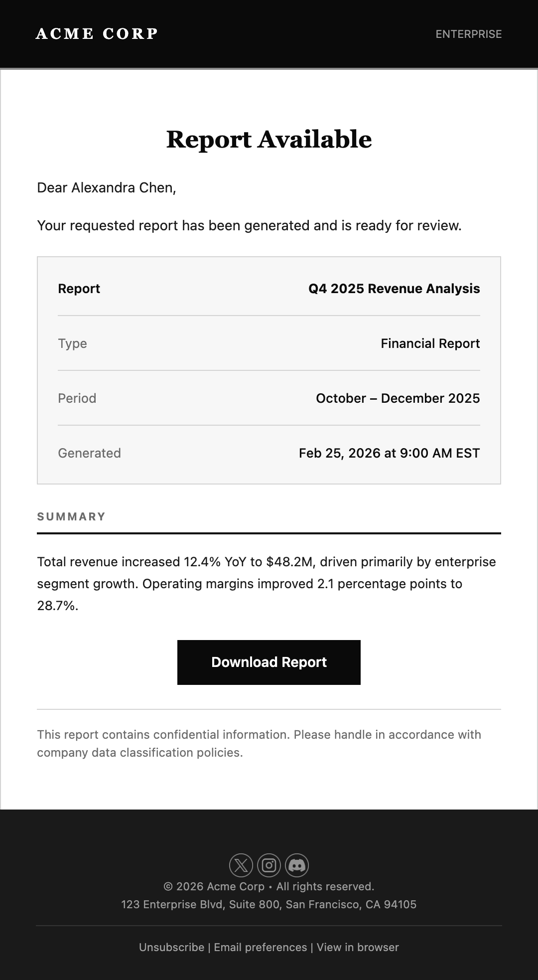Select the View in browser link
Screen dimensions: 538x980
coord(358,947)
